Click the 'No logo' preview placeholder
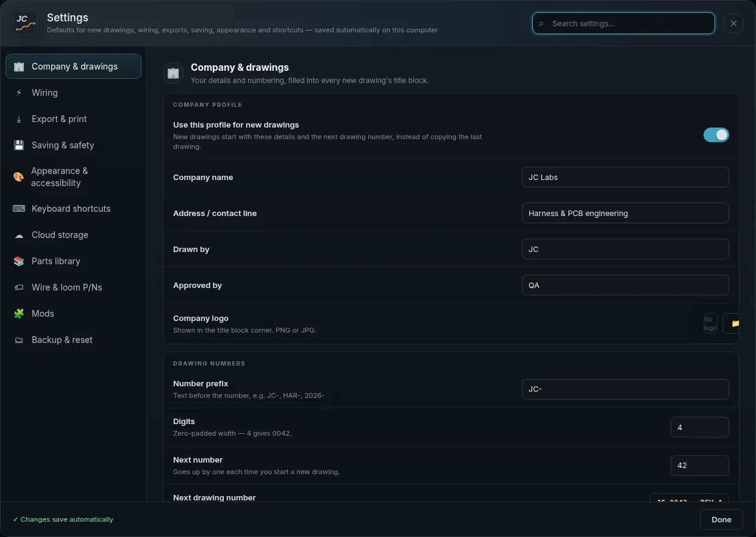Screen dimensions: 756x537 tap(710, 323)
